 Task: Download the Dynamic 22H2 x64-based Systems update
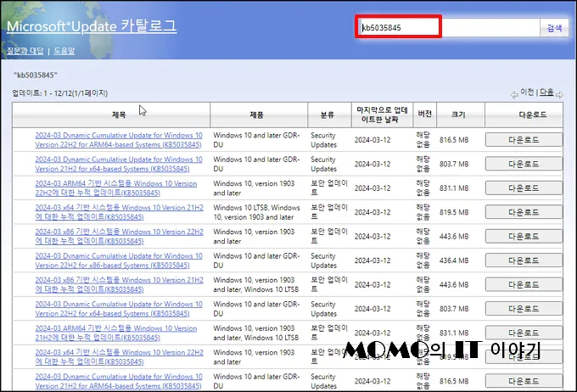pyautogui.click(x=524, y=309)
